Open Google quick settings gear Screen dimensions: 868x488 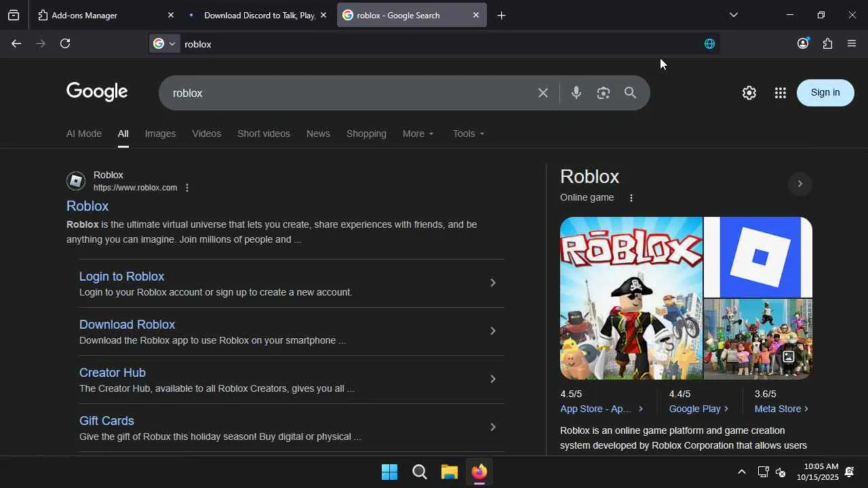pos(749,93)
